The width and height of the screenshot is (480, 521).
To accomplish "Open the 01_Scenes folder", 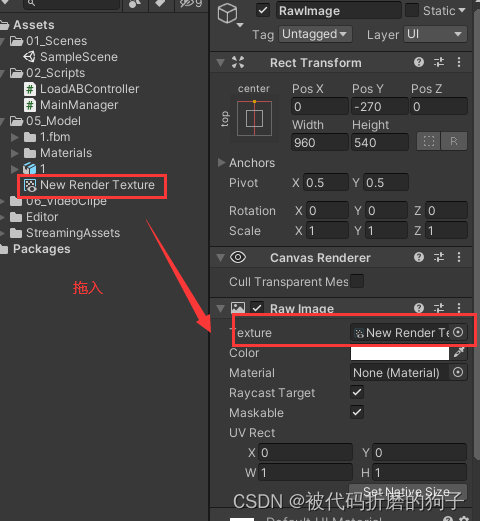I will tap(48, 41).
